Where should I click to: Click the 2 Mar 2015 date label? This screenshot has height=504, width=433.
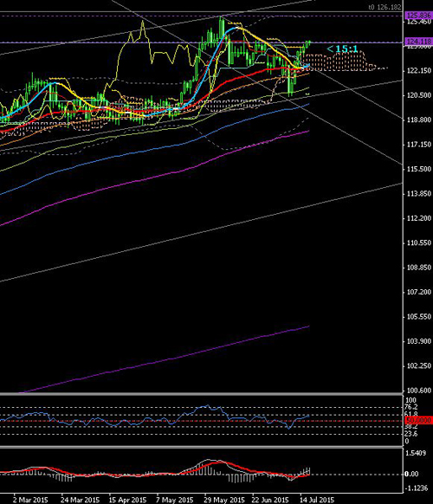pyautogui.click(x=30, y=500)
